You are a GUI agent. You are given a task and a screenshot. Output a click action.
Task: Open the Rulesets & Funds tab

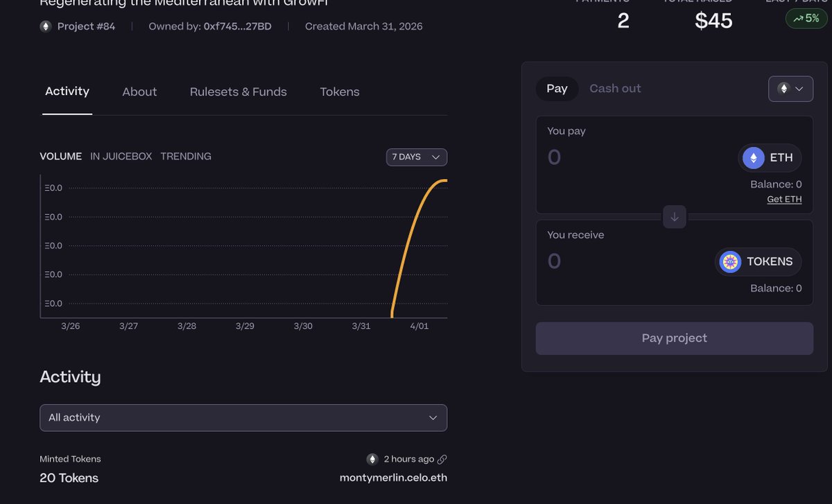pos(239,92)
